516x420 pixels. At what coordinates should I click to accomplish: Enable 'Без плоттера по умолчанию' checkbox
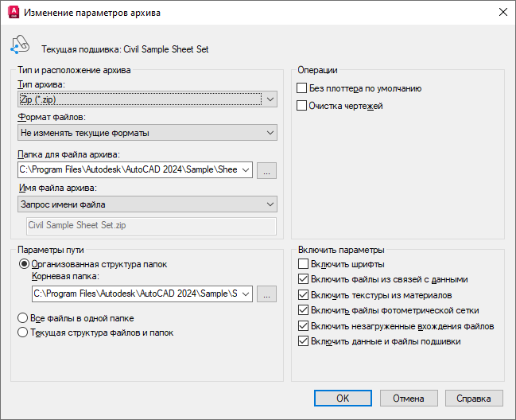click(x=302, y=88)
